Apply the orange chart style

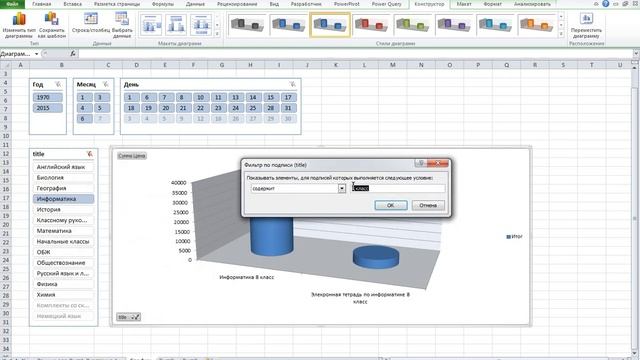[536, 25]
